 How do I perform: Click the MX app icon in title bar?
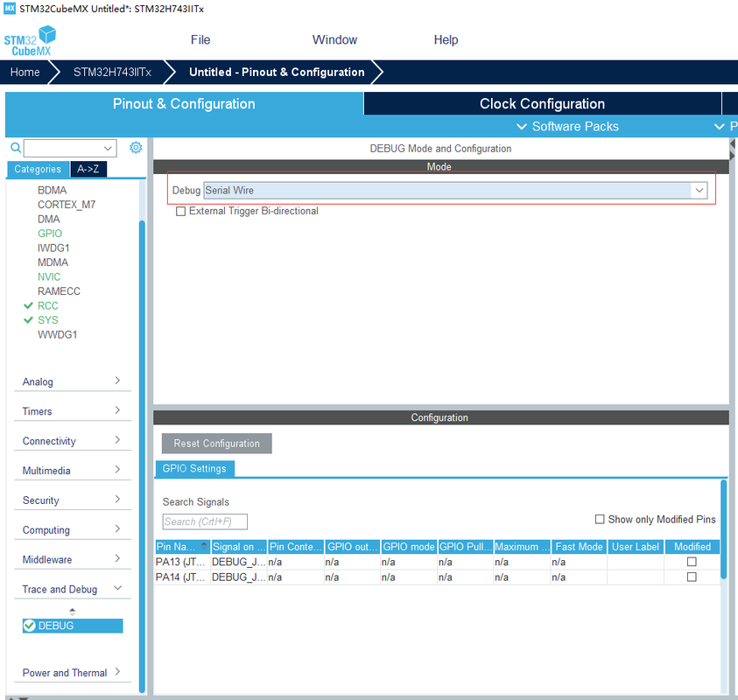pos(9,9)
